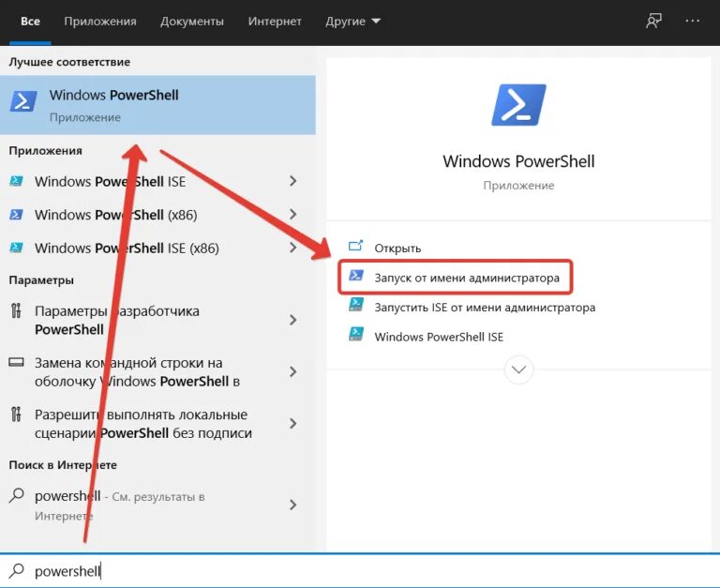Screen dimensions: 720x588
Task: Click Windows PowerShell ISE action link
Action: [439, 337]
